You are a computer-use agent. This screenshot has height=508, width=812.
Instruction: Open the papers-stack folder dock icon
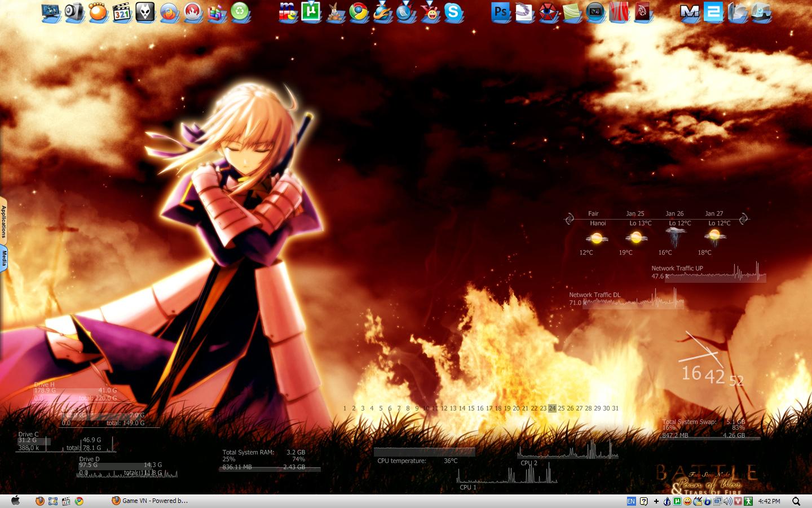(737, 12)
